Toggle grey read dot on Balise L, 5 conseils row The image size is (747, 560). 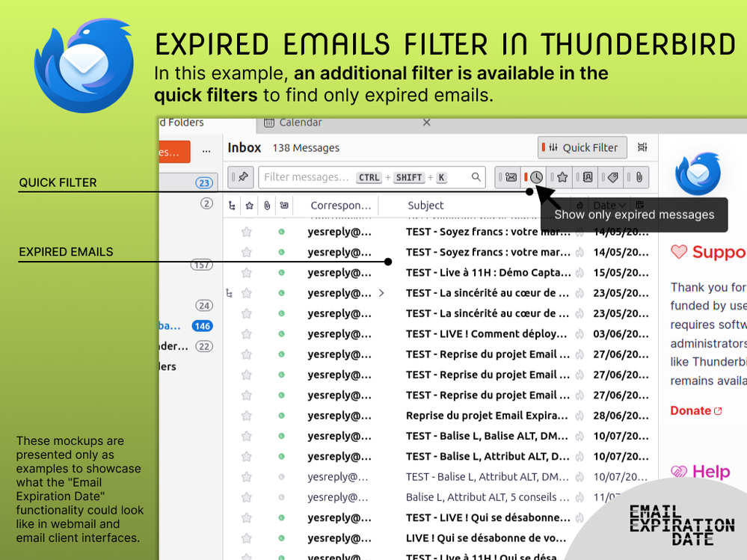point(282,497)
